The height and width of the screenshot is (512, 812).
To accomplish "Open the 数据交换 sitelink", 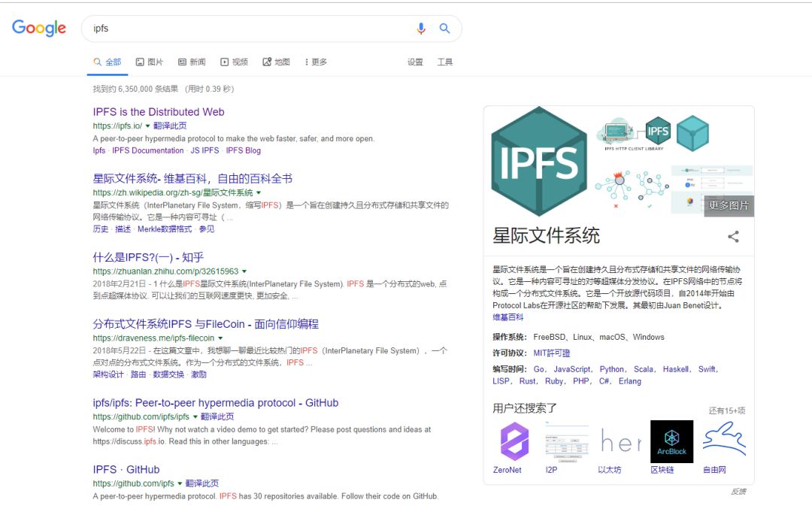I will 168,375.
